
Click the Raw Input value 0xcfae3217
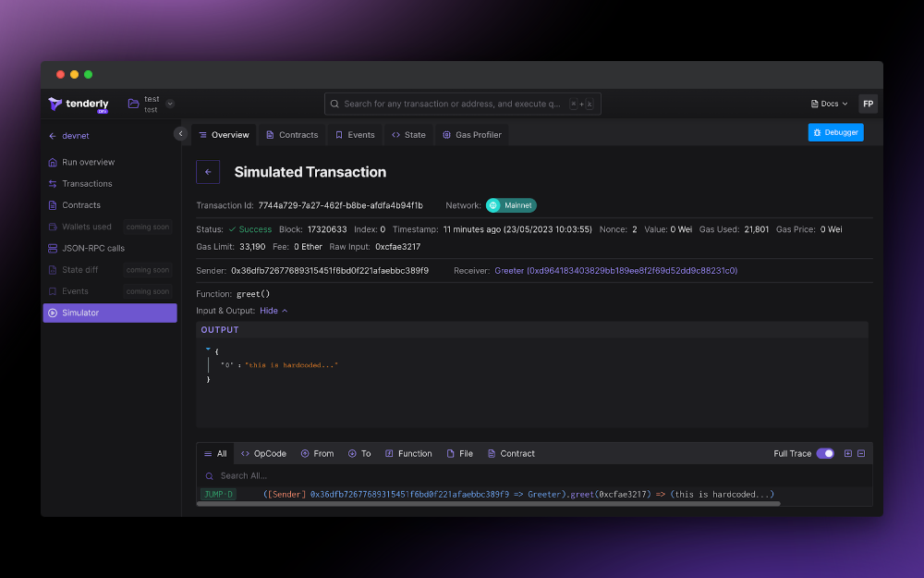397,247
